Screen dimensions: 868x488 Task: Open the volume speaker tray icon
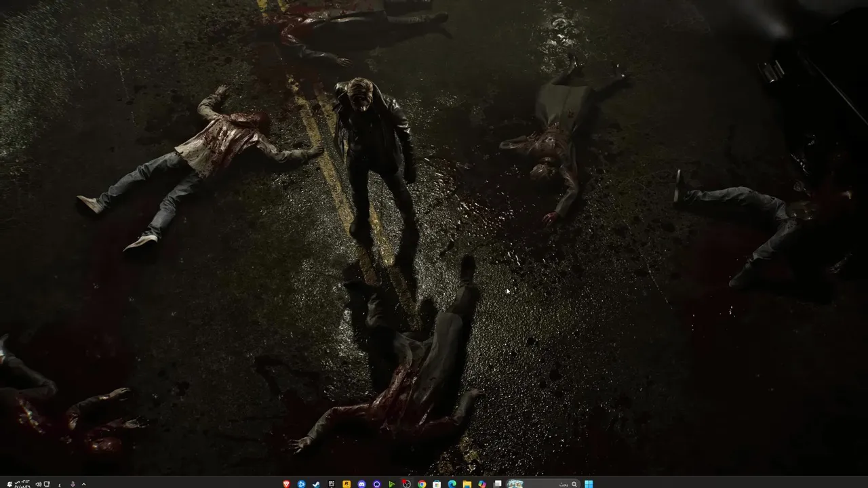click(x=39, y=484)
